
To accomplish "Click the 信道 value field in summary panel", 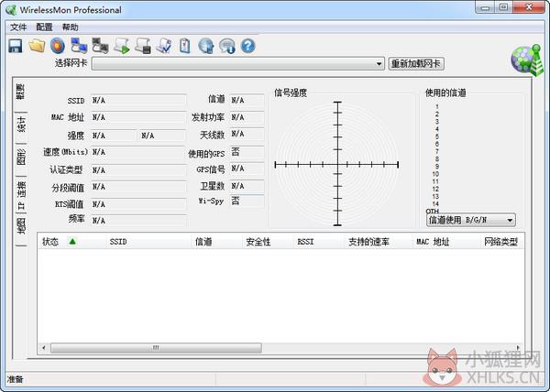I will [x=247, y=100].
